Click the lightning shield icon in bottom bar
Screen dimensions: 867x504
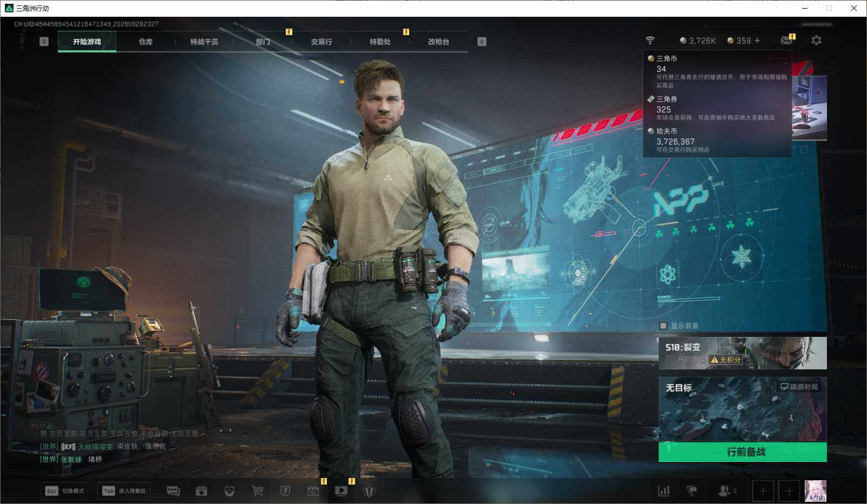pos(285,491)
